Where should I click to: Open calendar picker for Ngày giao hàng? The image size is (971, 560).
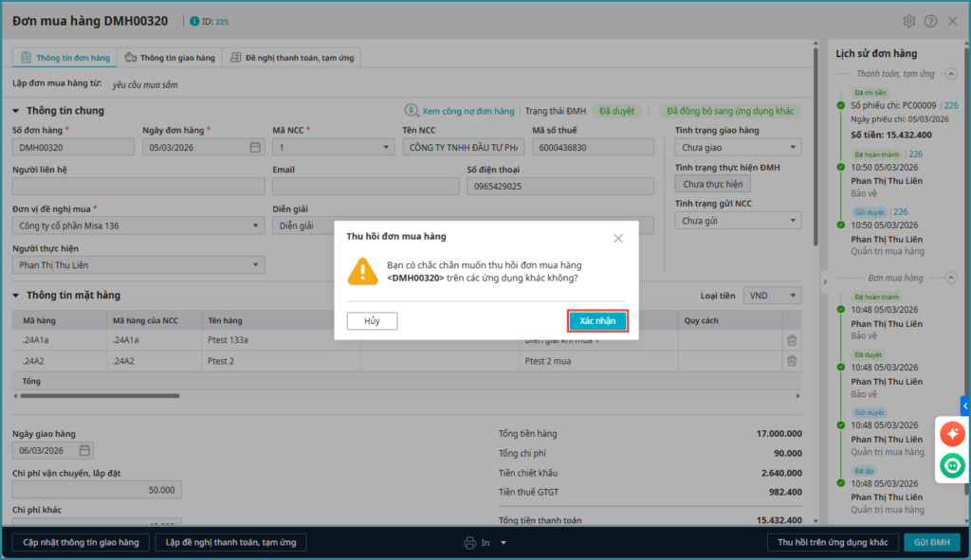click(84, 450)
